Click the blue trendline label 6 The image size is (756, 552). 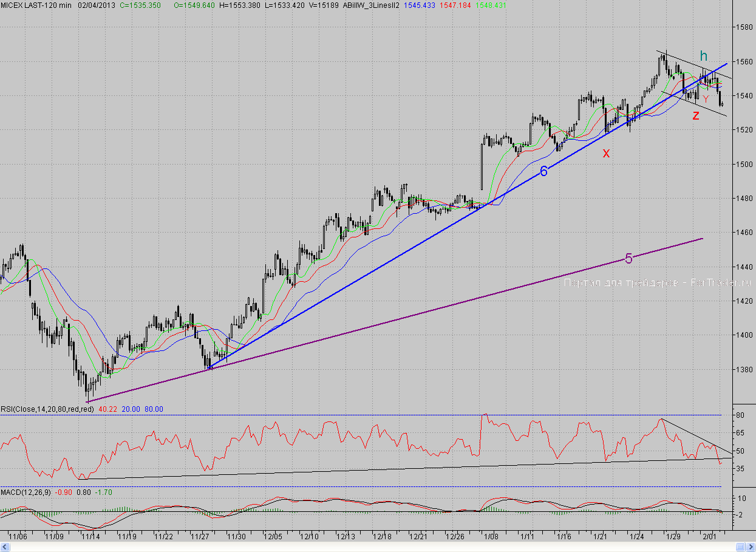(x=543, y=172)
